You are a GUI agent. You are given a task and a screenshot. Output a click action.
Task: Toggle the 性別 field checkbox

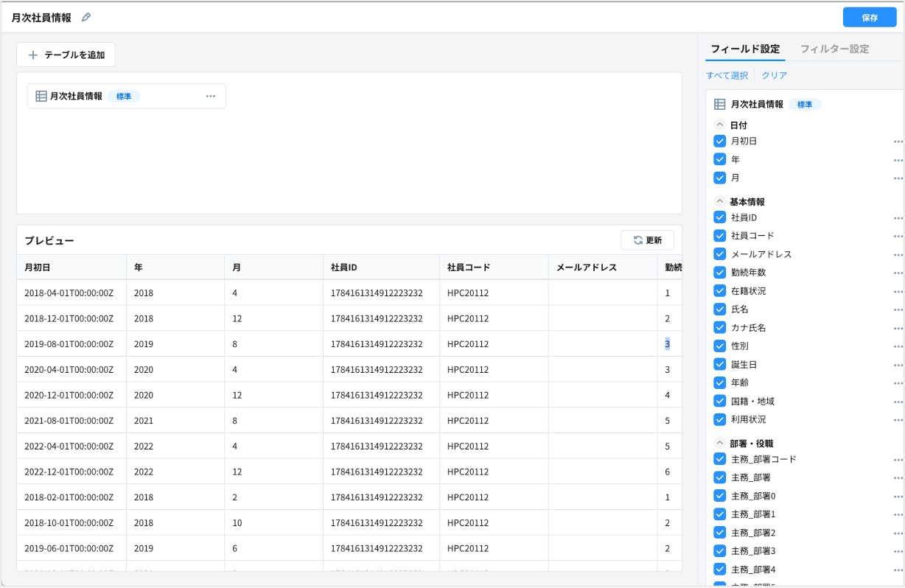click(720, 346)
